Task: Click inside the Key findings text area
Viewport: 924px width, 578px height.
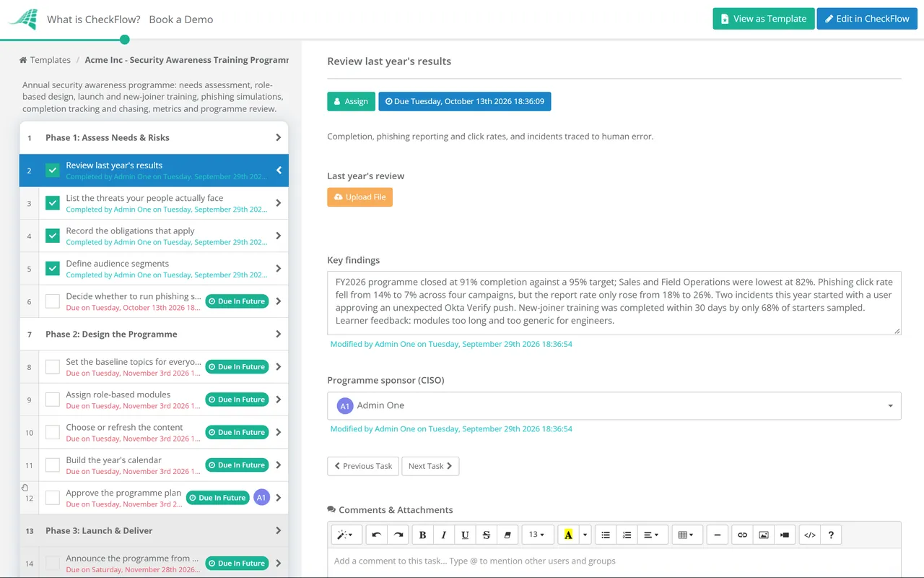Action: (x=614, y=303)
